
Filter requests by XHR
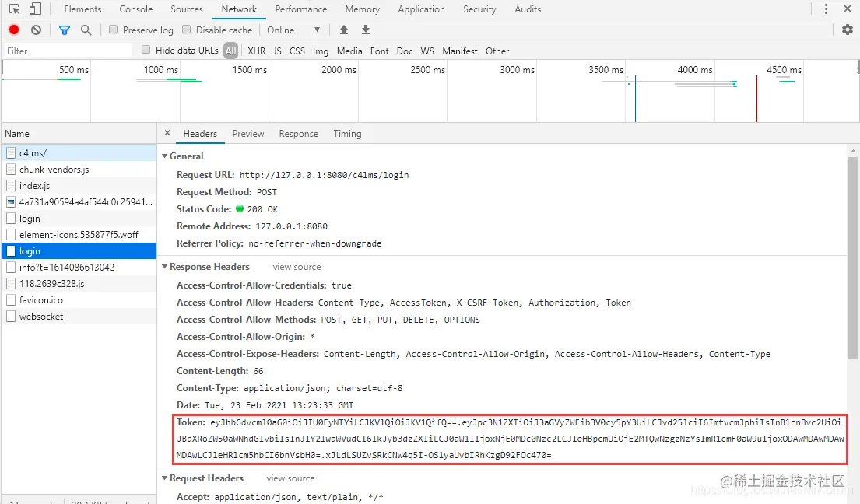256,51
